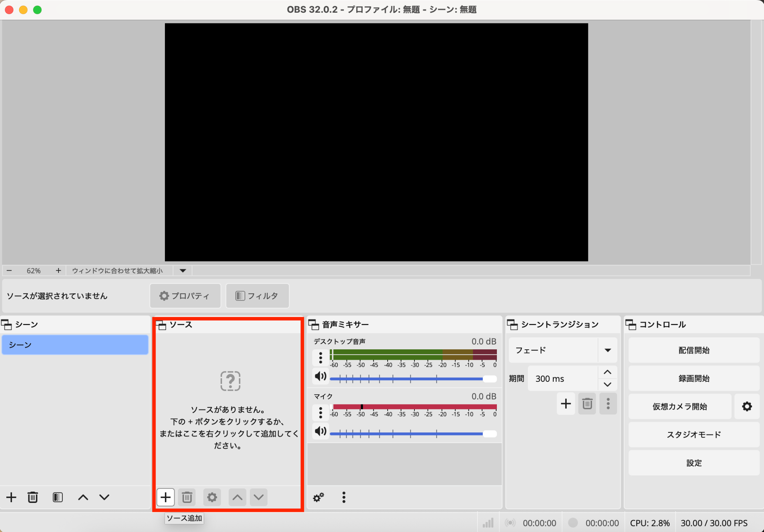Start streaming with 配信開始

693,350
